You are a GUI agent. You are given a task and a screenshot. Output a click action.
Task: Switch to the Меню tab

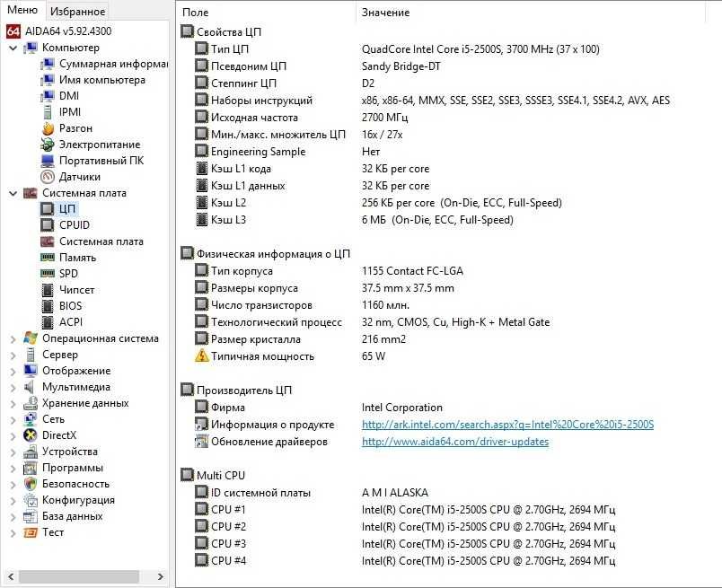[22, 11]
